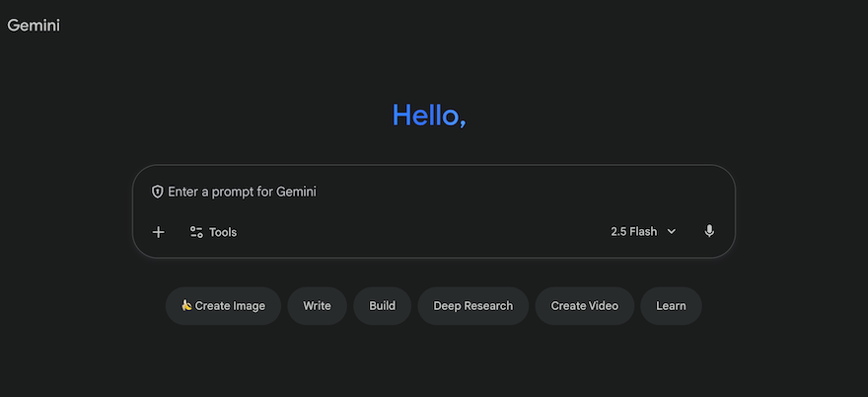
Task: Expand the 2.5 Flash model dropdown
Action: pyautogui.click(x=643, y=232)
